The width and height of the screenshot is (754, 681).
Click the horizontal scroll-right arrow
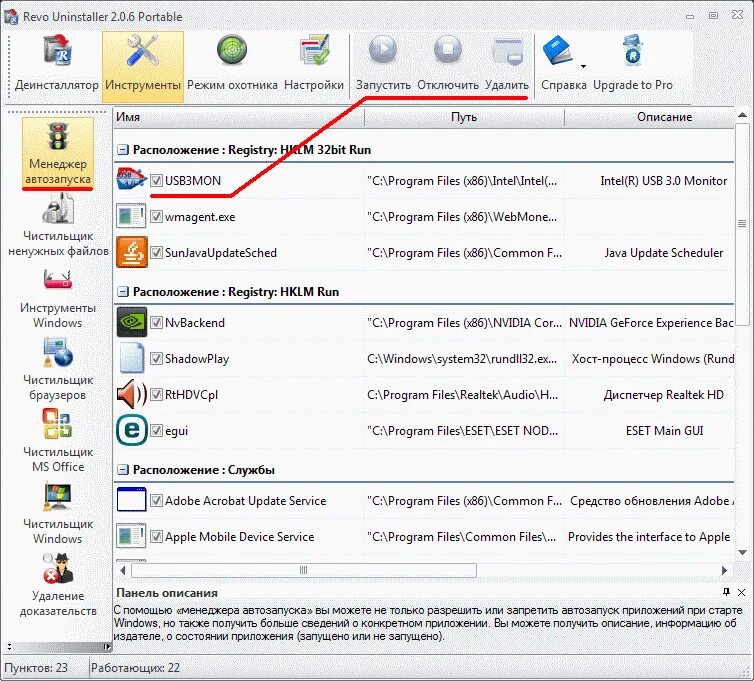coord(724,570)
